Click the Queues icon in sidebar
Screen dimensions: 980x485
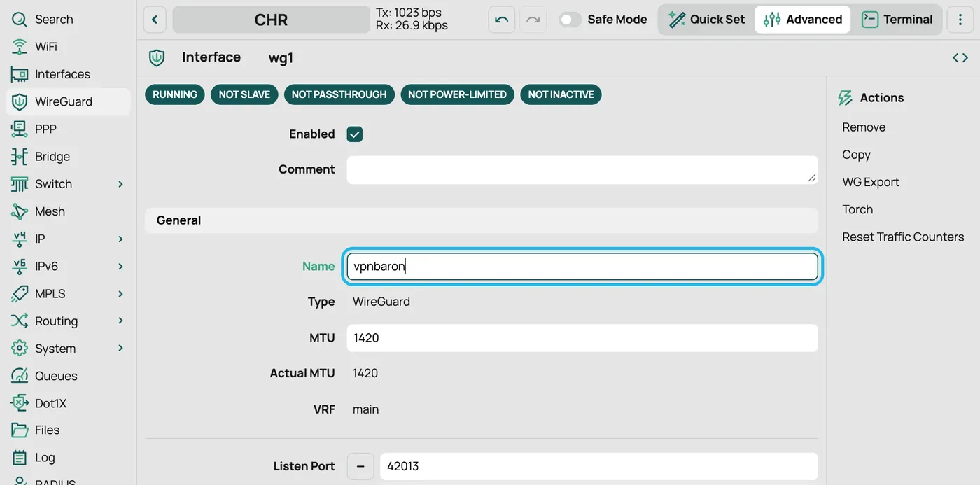coord(20,375)
